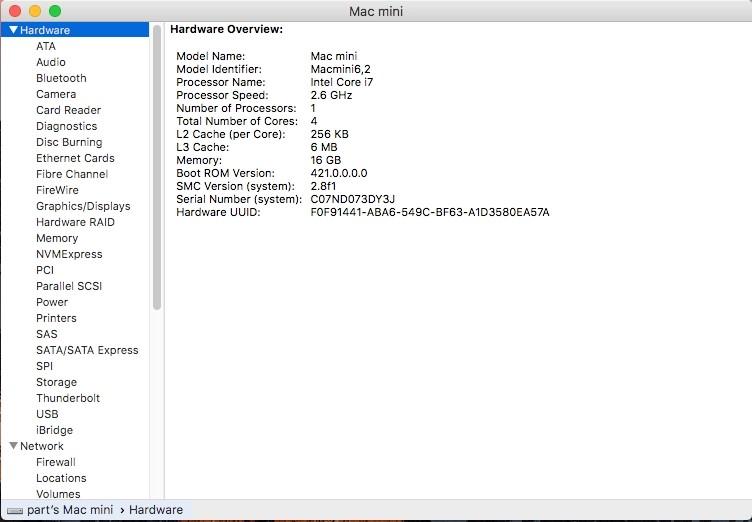Image resolution: width=752 pixels, height=522 pixels.
Task: Open SATA/SATA Express section
Action: point(87,350)
